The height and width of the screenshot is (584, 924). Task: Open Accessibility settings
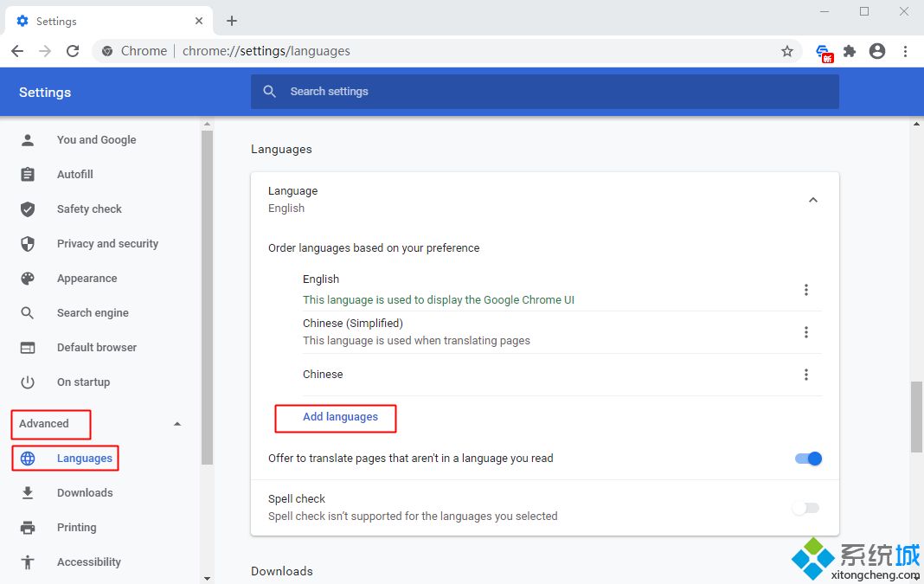click(89, 562)
